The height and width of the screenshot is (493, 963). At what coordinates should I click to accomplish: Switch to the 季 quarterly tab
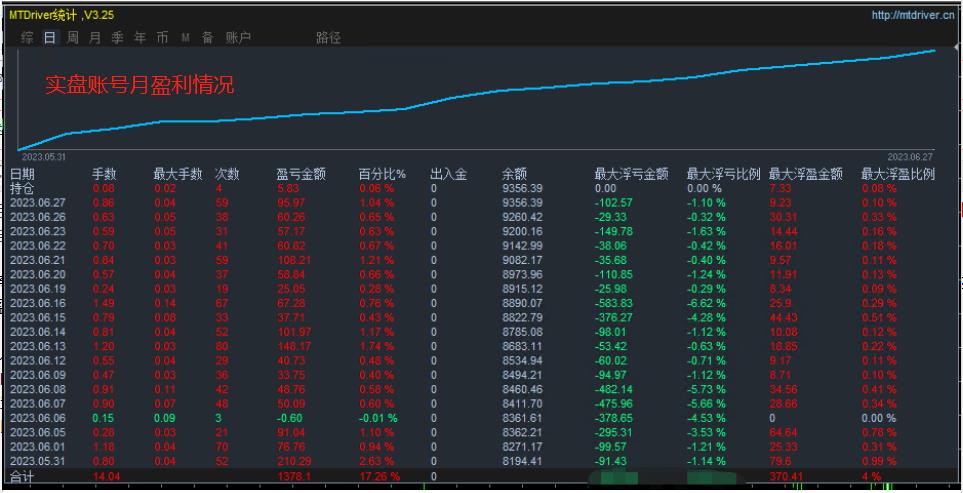coord(117,38)
